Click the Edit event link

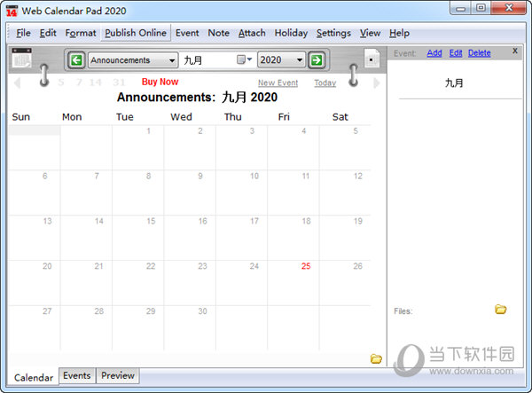tap(456, 53)
